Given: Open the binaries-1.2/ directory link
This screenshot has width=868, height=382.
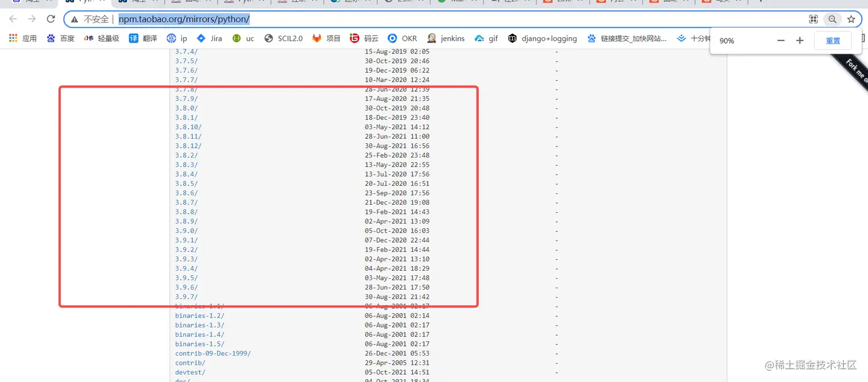Looking at the screenshot, I should click(200, 316).
